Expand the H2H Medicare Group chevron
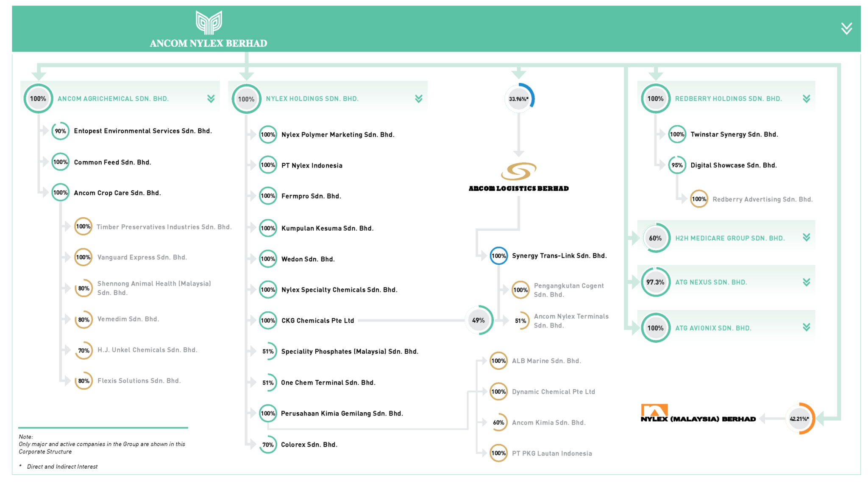The height and width of the screenshot is (484, 868). pos(807,238)
